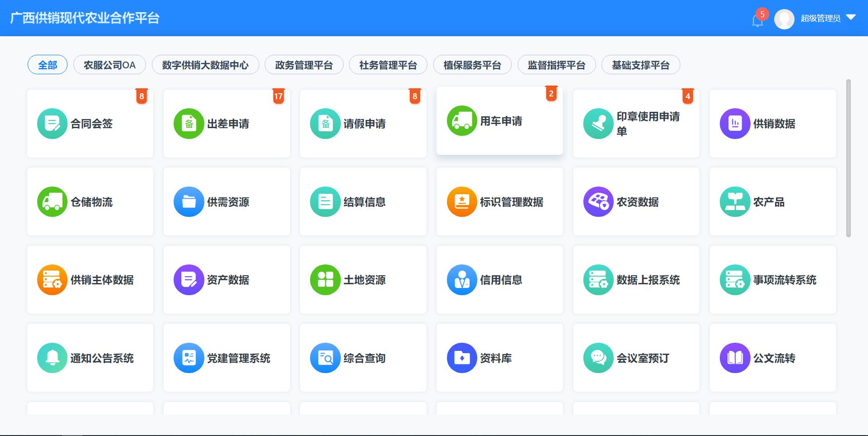Click the 请假申请 badge showing 8
This screenshot has width=868, height=436.
point(415,96)
